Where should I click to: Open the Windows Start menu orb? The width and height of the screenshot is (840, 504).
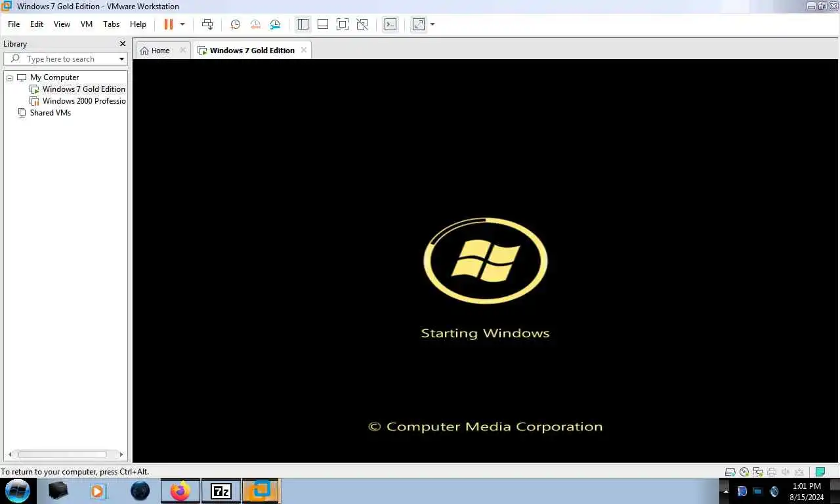(18, 491)
